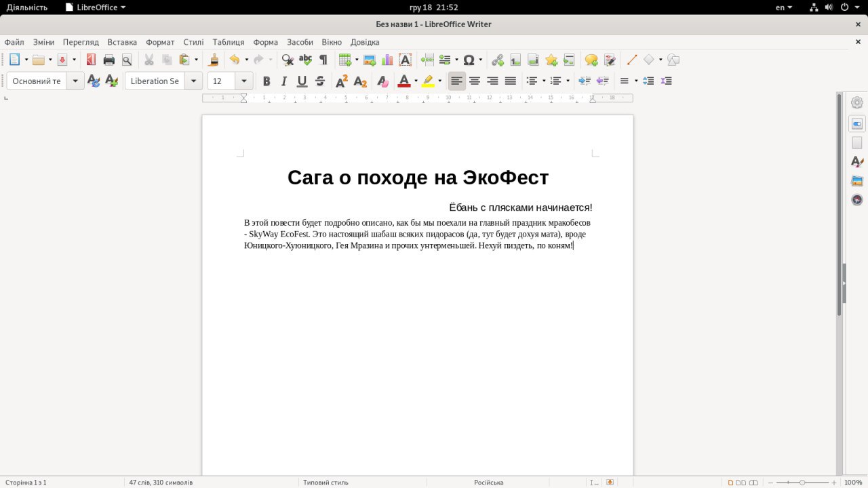Screen dimensions: 868x488
Task: Click the Print icon
Action: pos(108,60)
